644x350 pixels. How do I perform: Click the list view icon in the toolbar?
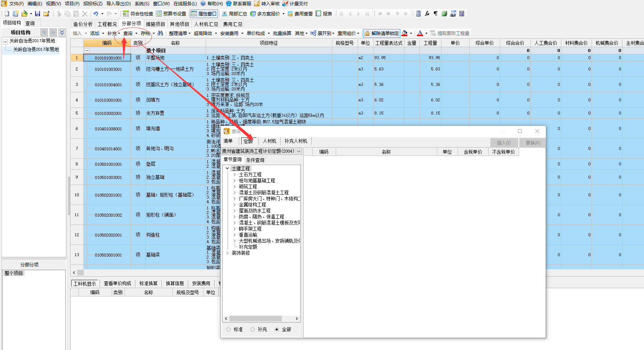(462, 14)
